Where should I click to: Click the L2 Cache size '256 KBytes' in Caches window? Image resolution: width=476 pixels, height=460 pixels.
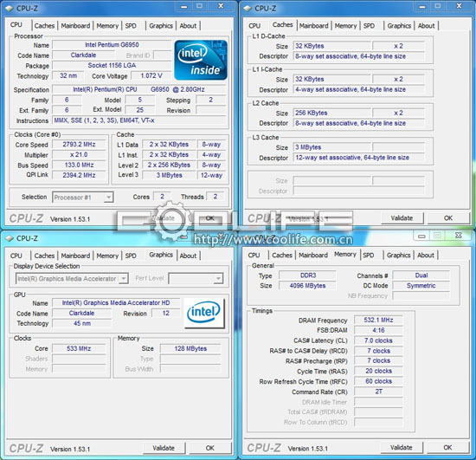[331, 113]
